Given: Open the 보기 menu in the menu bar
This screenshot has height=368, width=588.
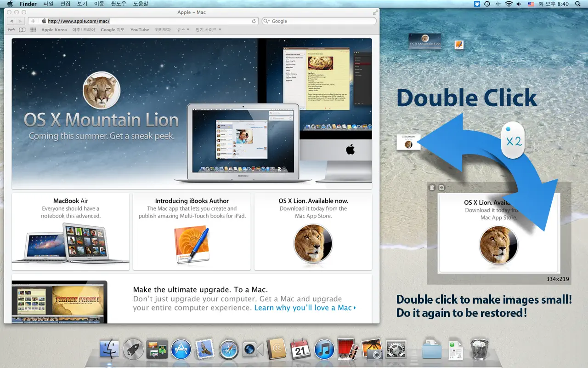Looking at the screenshot, I should tap(82, 4).
